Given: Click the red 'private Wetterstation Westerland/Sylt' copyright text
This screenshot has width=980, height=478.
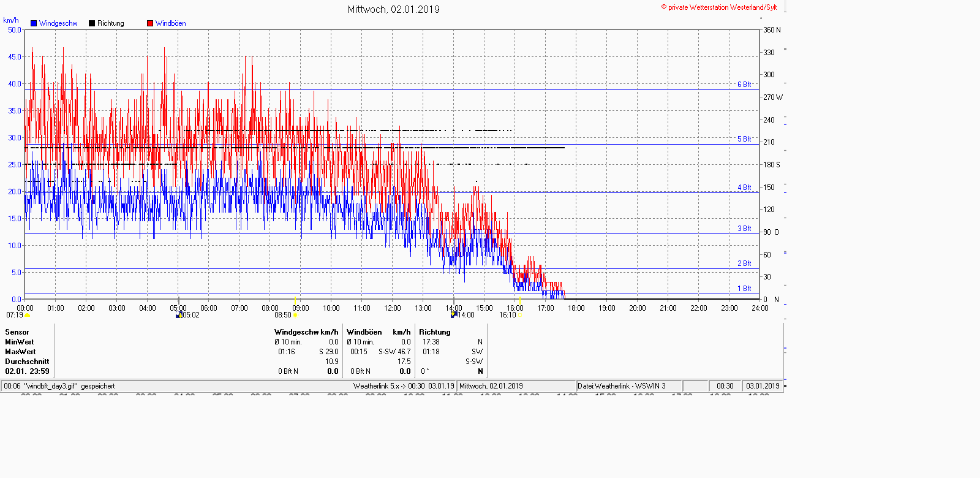Looking at the screenshot, I should click(x=719, y=7).
